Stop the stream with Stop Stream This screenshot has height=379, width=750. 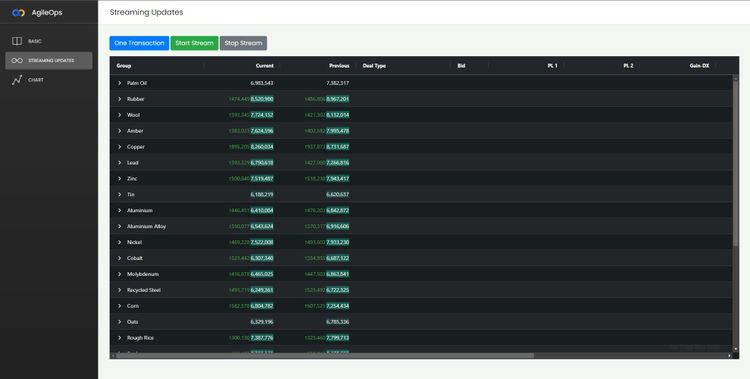(x=243, y=43)
